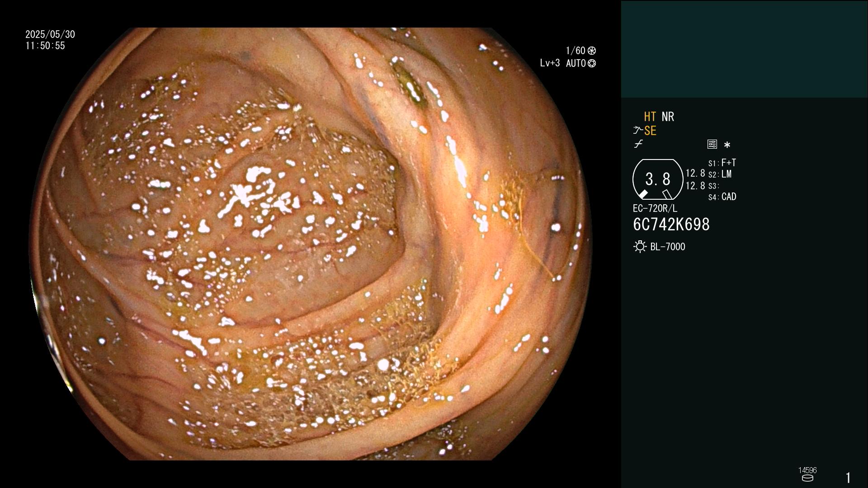Click the hollow scope channel marker

pyautogui.click(x=667, y=194)
